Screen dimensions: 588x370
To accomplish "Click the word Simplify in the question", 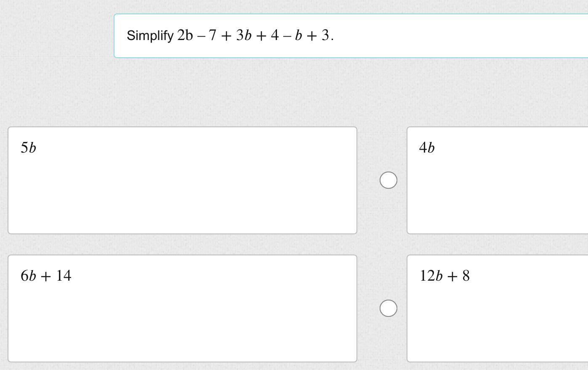I will (x=150, y=36).
